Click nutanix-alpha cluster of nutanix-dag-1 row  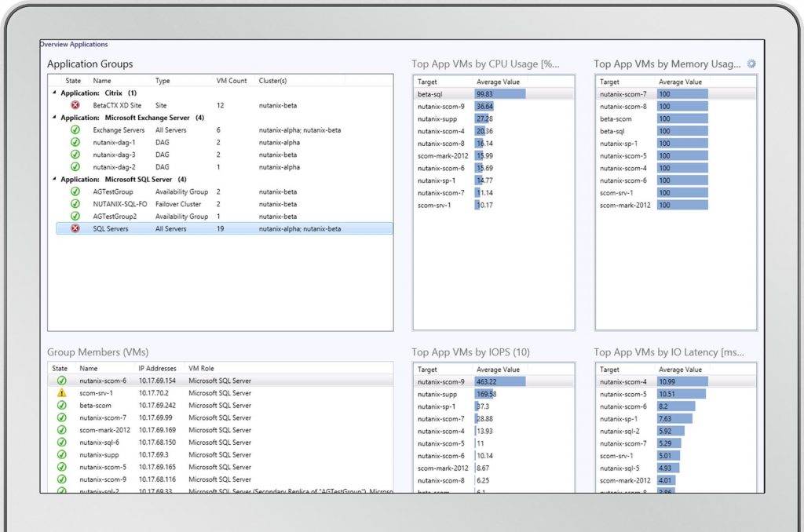pos(279,142)
